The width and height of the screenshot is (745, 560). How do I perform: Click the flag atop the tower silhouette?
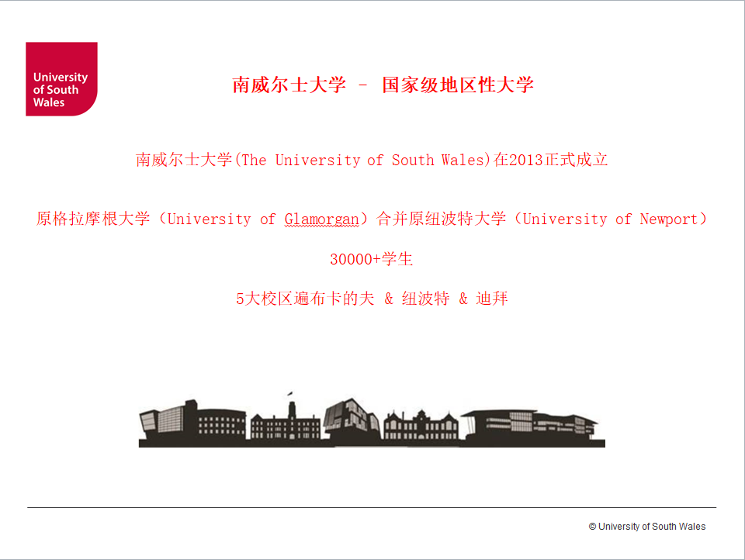click(x=290, y=395)
